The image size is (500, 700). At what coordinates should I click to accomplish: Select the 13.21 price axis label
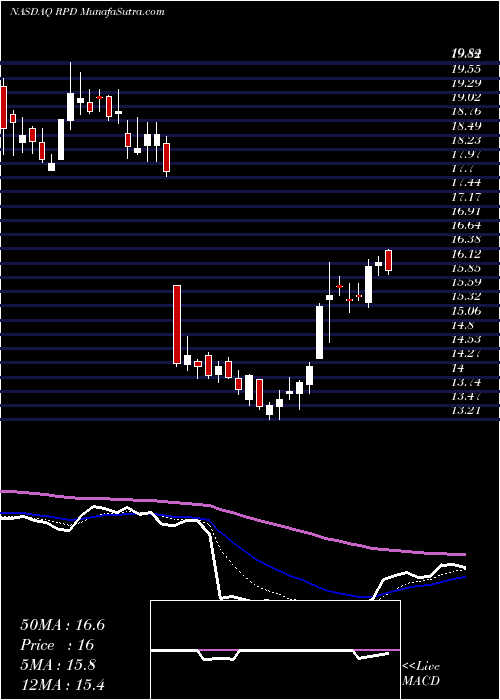[x=466, y=411]
